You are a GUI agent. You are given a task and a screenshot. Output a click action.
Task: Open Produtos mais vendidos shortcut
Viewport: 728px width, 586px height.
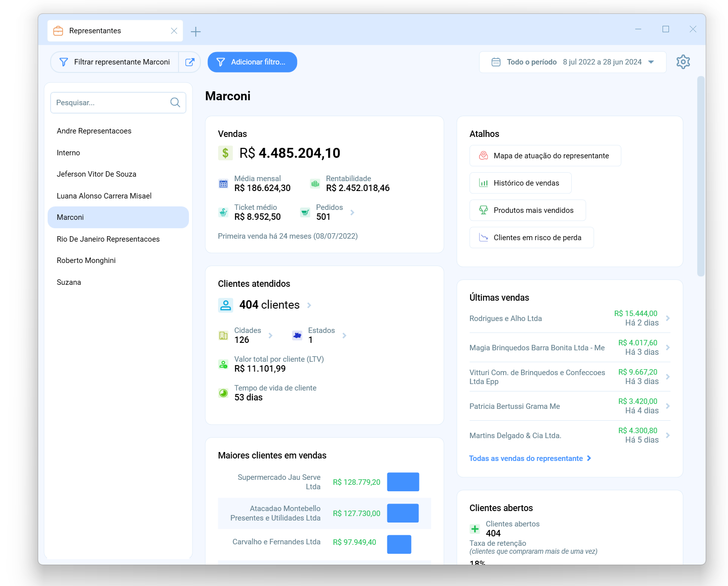528,210
